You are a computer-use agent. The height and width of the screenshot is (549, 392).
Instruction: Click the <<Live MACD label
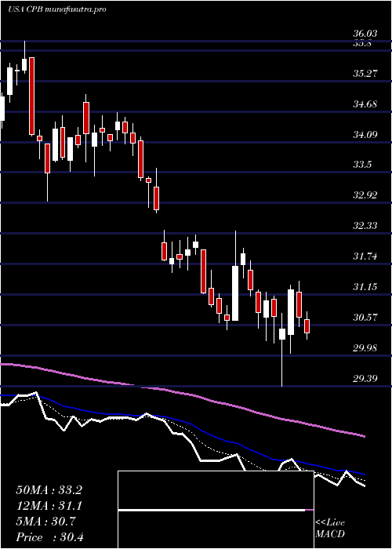pyautogui.click(x=330, y=529)
